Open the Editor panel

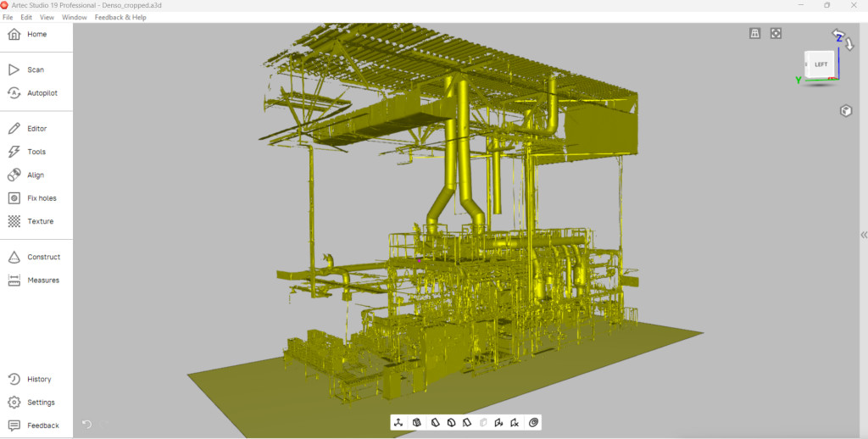36,129
